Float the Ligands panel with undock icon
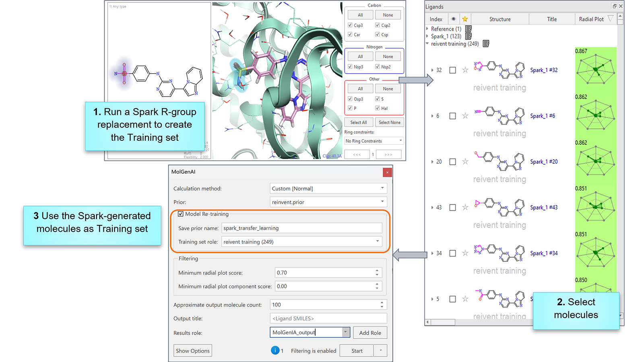This screenshot has width=644, height=362. tap(614, 6)
